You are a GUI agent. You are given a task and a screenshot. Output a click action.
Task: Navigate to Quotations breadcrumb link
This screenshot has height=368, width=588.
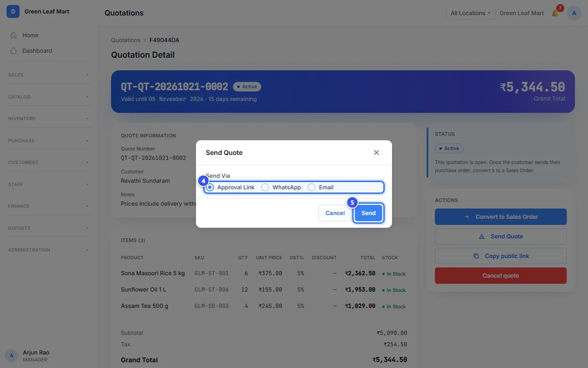tap(126, 40)
